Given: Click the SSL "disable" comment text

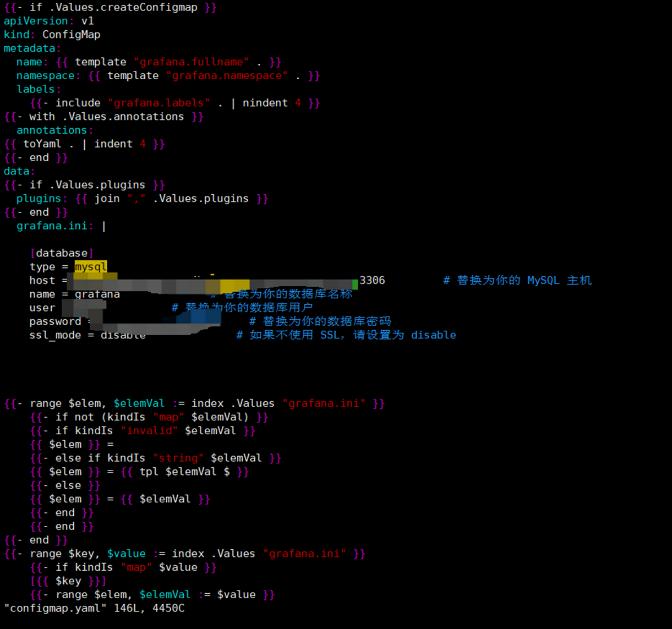Looking at the screenshot, I should (x=434, y=335).
